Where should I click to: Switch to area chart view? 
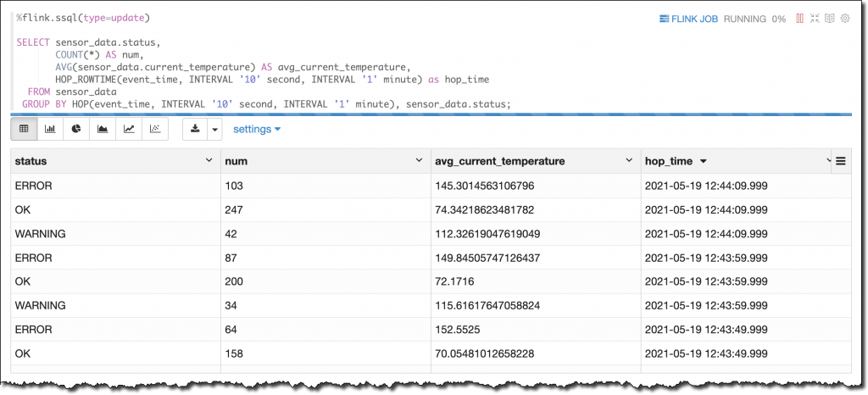click(103, 129)
